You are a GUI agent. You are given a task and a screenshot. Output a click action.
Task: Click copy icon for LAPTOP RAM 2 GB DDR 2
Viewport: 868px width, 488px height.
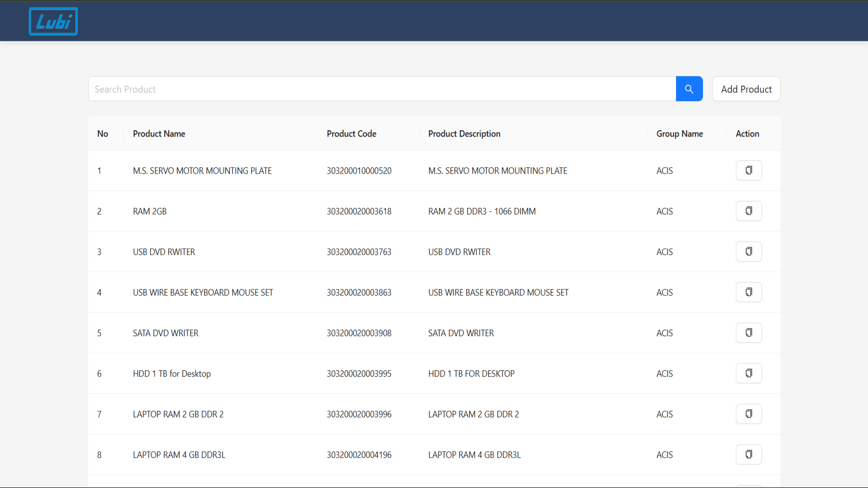(748, 414)
